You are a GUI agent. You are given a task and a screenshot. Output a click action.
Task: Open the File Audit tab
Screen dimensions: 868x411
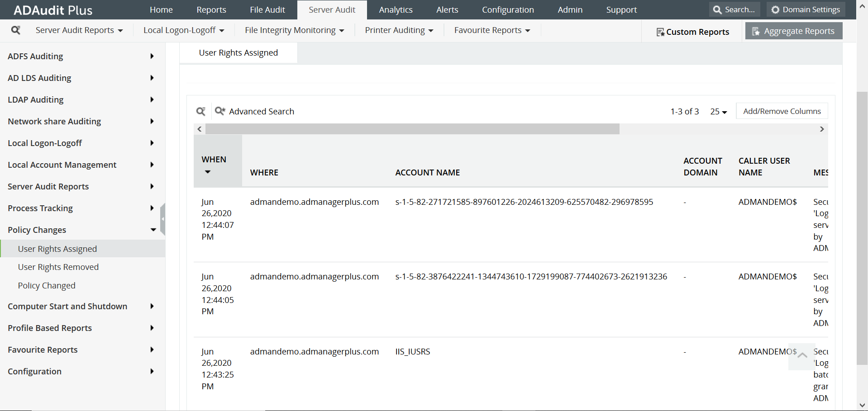click(267, 9)
